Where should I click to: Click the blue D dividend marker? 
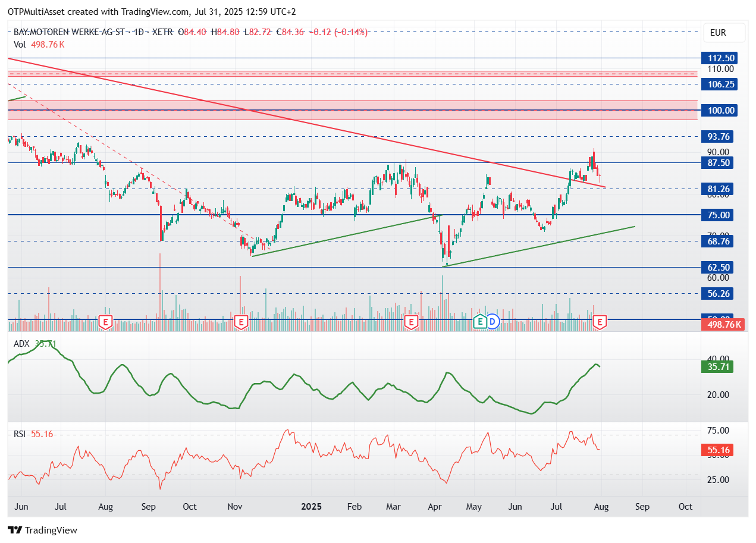tap(493, 322)
